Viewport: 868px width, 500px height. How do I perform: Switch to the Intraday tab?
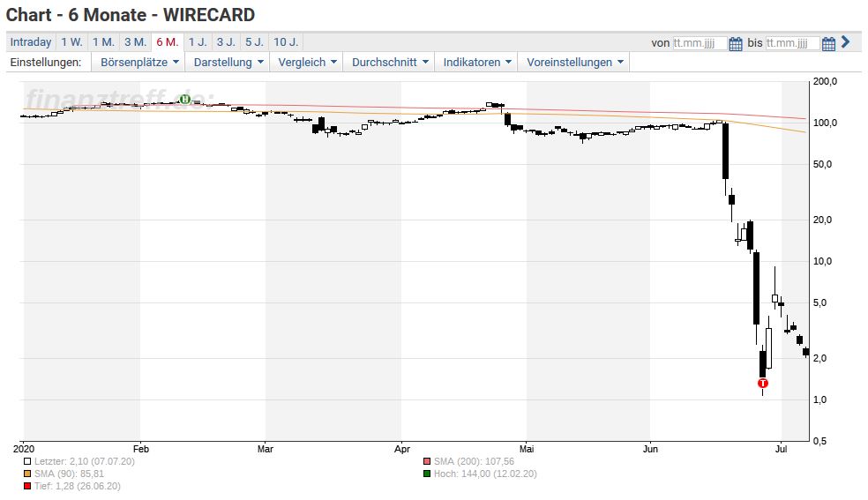[x=31, y=42]
